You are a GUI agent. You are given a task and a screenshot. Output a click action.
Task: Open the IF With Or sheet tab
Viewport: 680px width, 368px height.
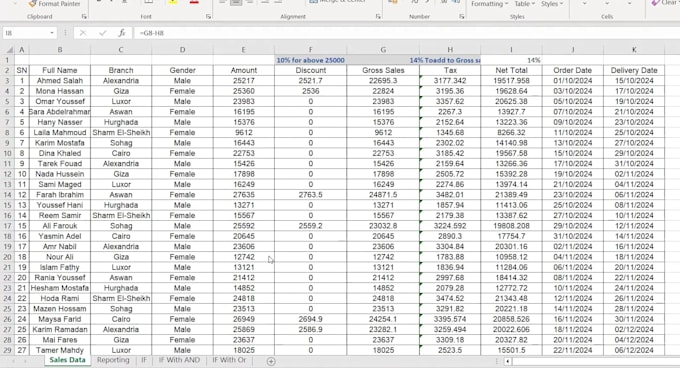229,360
